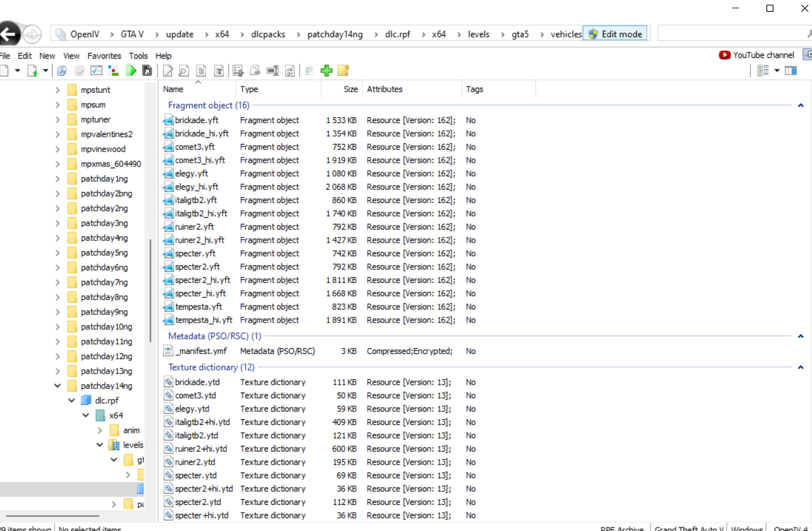The height and width of the screenshot is (531, 812).
Task: Collapse the Fragment object group
Action: (801, 105)
